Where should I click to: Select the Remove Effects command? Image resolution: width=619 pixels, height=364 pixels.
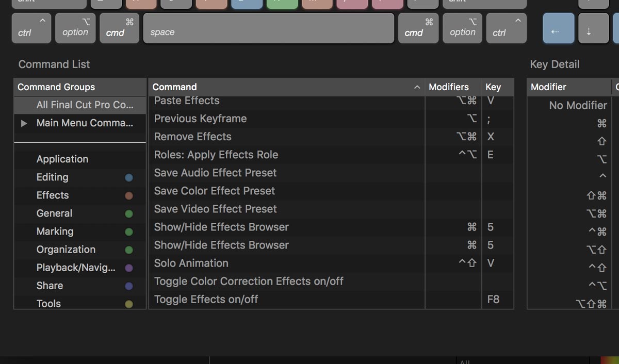click(x=331, y=137)
